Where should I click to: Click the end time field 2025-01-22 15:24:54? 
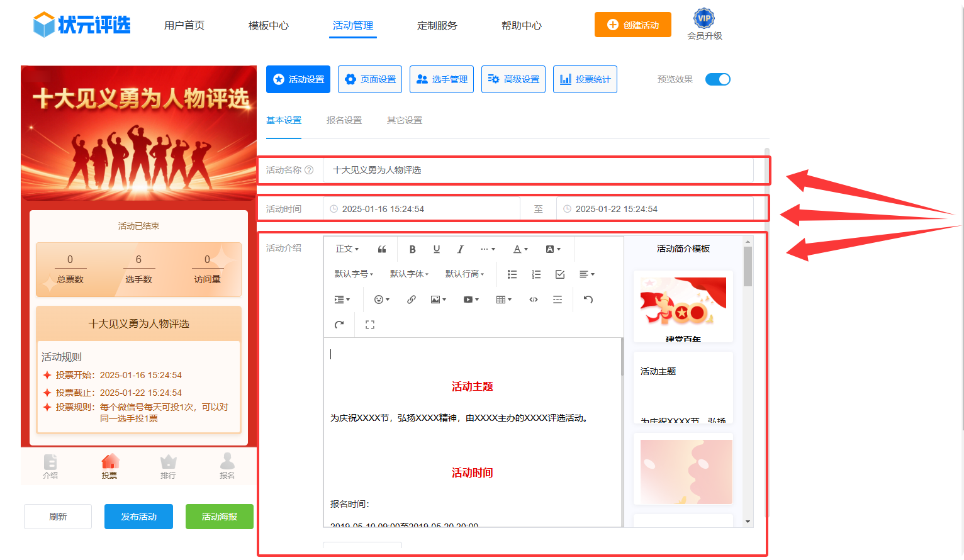coord(655,209)
